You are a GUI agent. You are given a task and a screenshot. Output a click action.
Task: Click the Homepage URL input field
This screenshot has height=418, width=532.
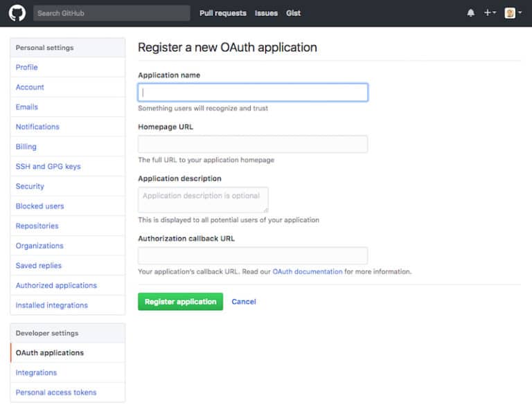tap(253, 144)
